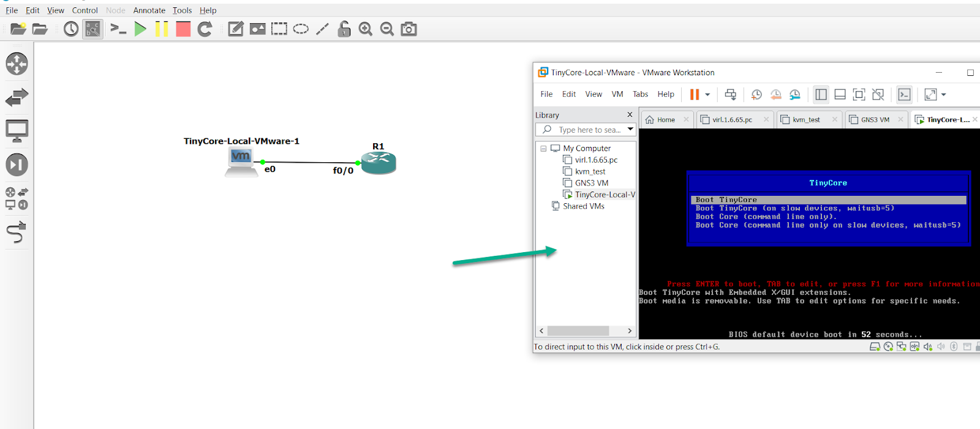Open GNS3 Tools menu
The height and width of the screenshot is (429, 980).
pos(182,10)
